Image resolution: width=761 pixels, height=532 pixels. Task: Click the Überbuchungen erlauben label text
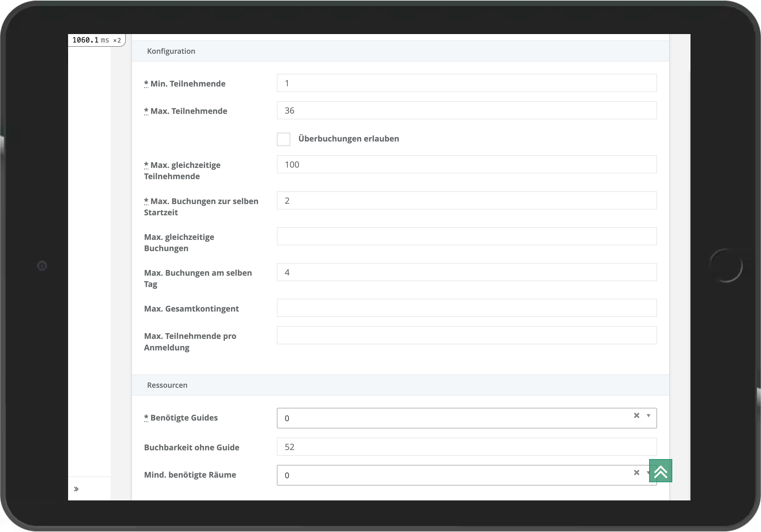pos(349,138)
